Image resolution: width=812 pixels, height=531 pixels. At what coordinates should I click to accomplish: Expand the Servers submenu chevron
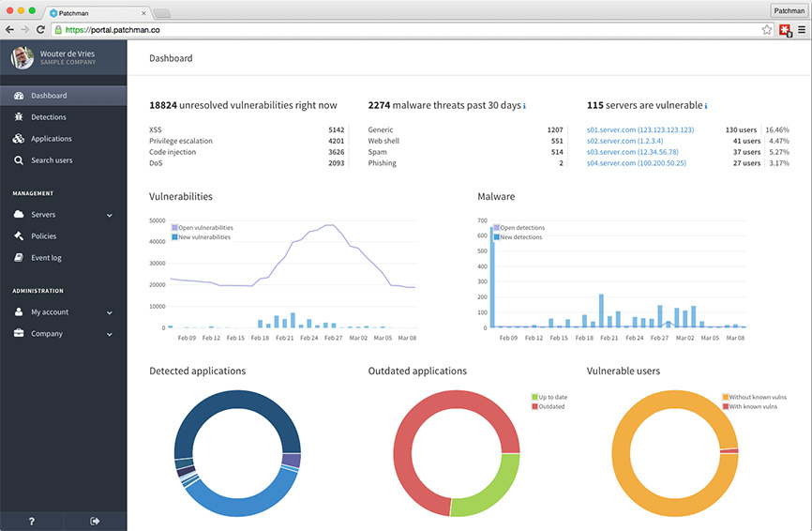tap(110, 215)
